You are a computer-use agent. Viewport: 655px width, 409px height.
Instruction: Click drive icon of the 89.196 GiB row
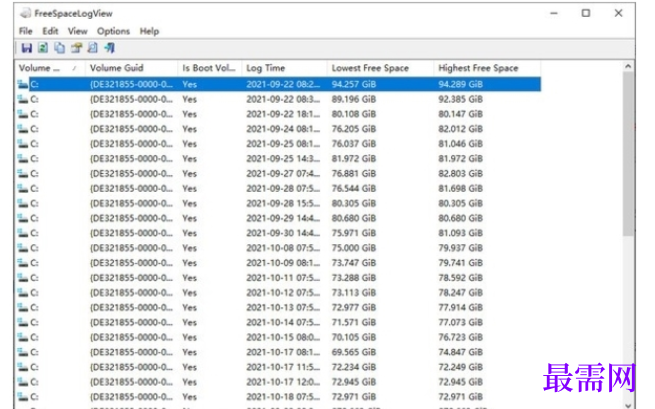coord(23,99)
